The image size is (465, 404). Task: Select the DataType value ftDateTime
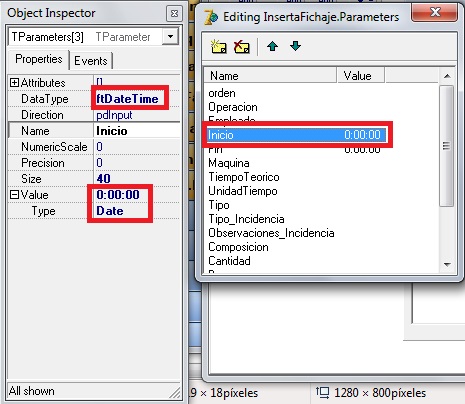pos(127,99)
